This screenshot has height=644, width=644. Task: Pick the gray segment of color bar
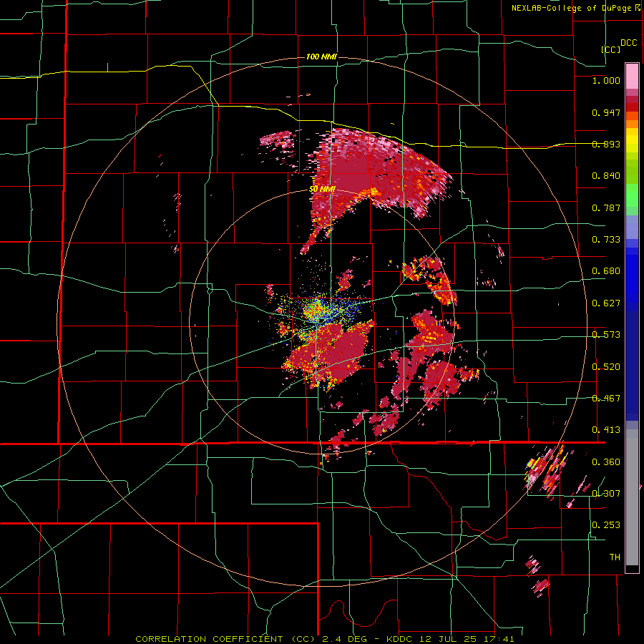[x=632, y=497]
